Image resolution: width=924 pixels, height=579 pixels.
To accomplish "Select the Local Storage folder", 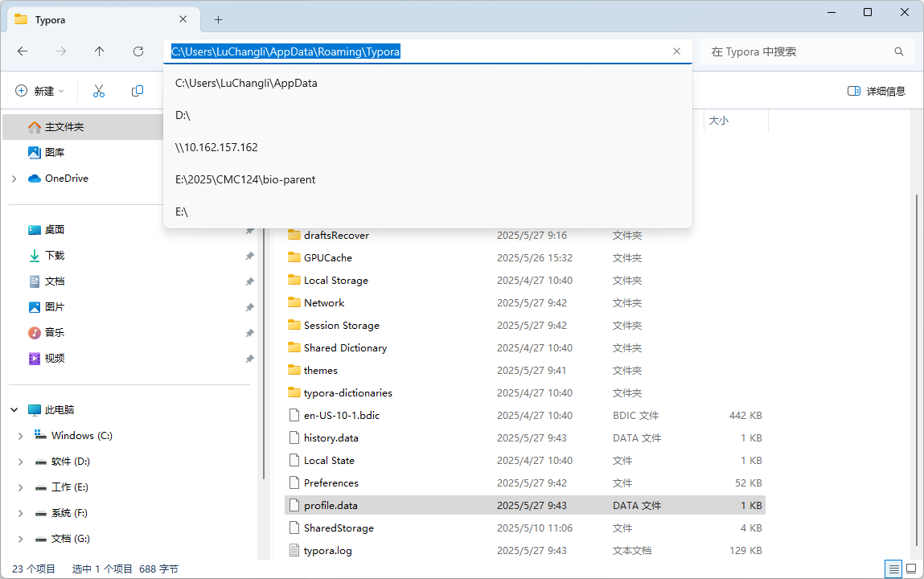I will tap(524, 281).
